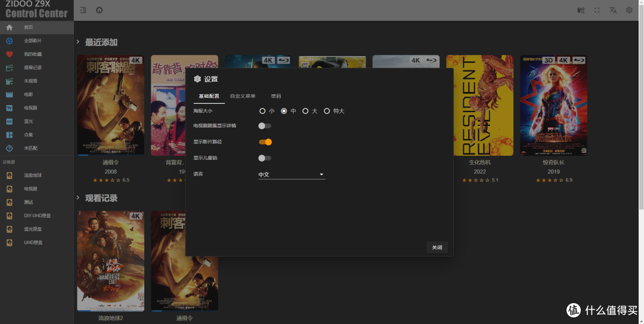Collapse the sidebar with the menu-fold icon

point(83,10)
